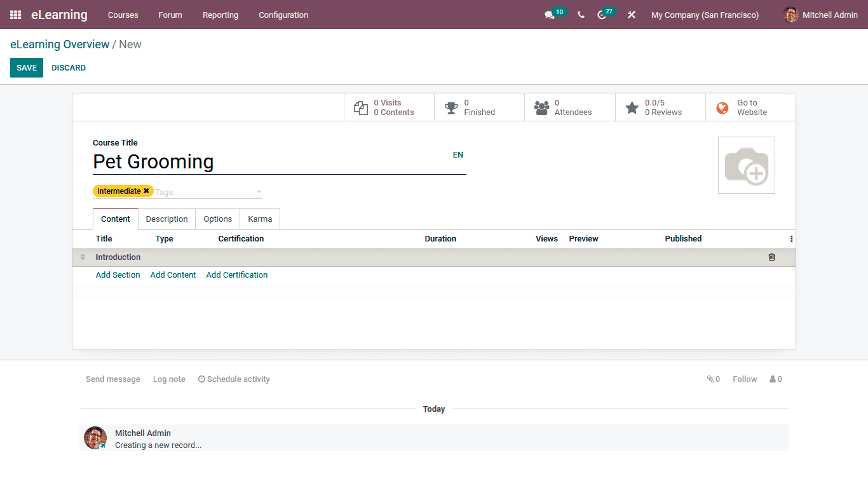Switch to the Description tab
The height and width of the screenshot is (488, 868).
166,219
